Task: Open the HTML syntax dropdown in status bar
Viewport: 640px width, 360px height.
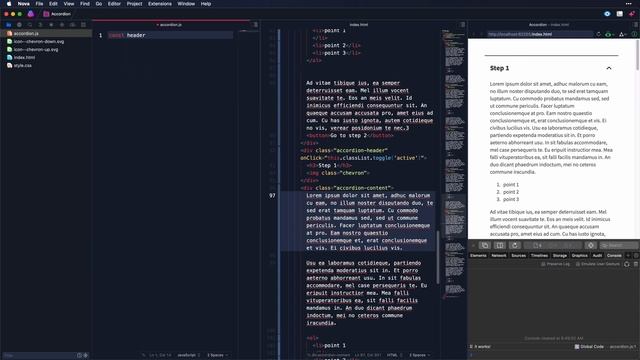Action: tap(395, 355)
